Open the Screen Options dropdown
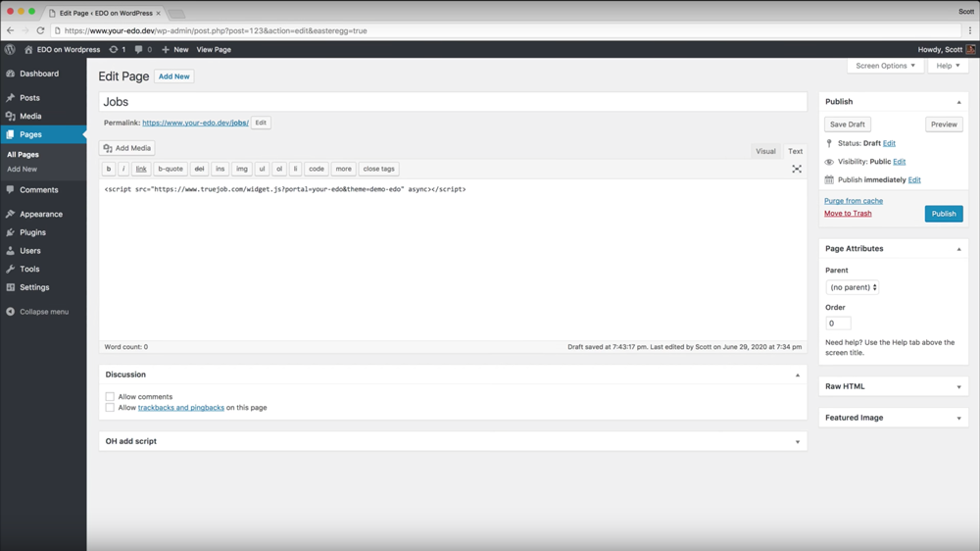 [x=885, y=66]
